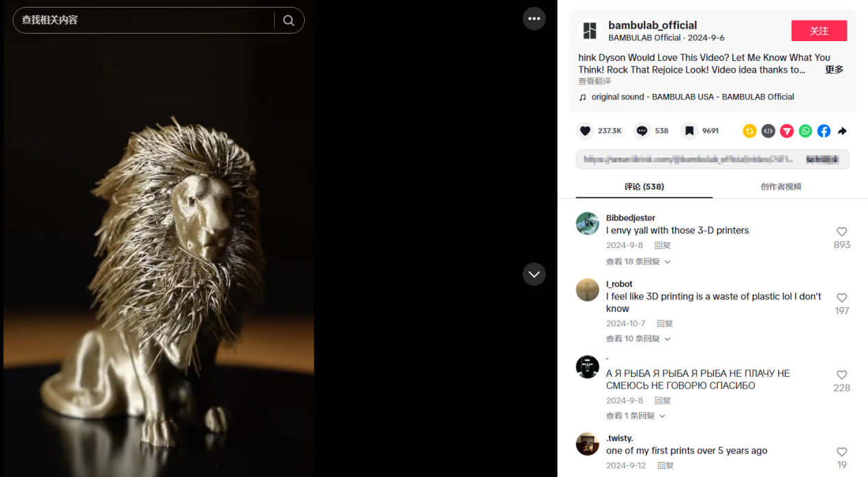Like the video with the heart icon

585,131
